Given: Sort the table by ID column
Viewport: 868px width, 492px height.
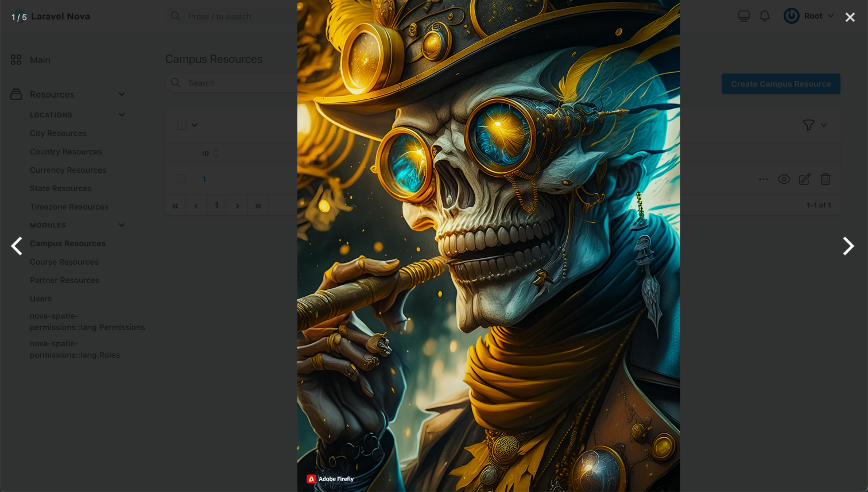Looking at the screenshot, I should coord(210,153).
